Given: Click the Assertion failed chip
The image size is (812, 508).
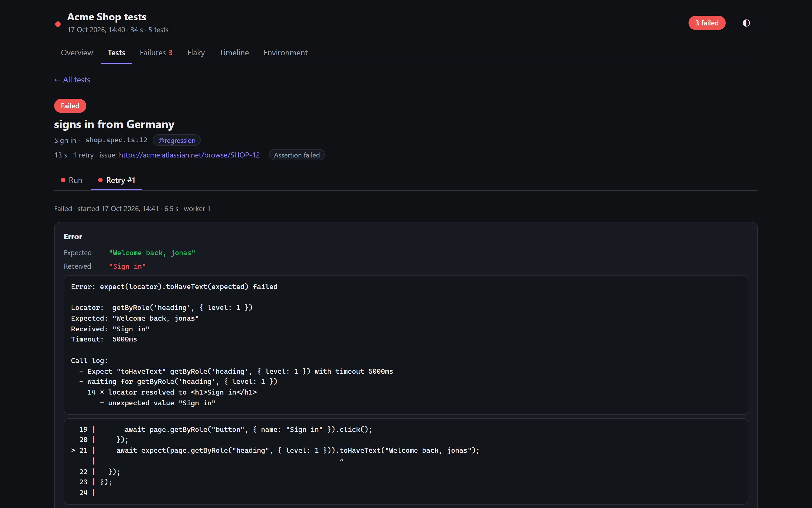Looking at the screenshot, I should coord(297,155).
